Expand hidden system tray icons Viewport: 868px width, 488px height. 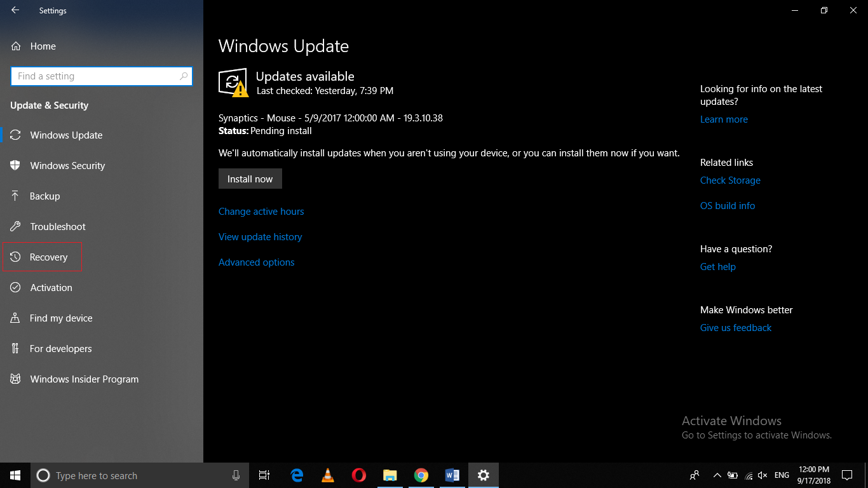[717, 475]
